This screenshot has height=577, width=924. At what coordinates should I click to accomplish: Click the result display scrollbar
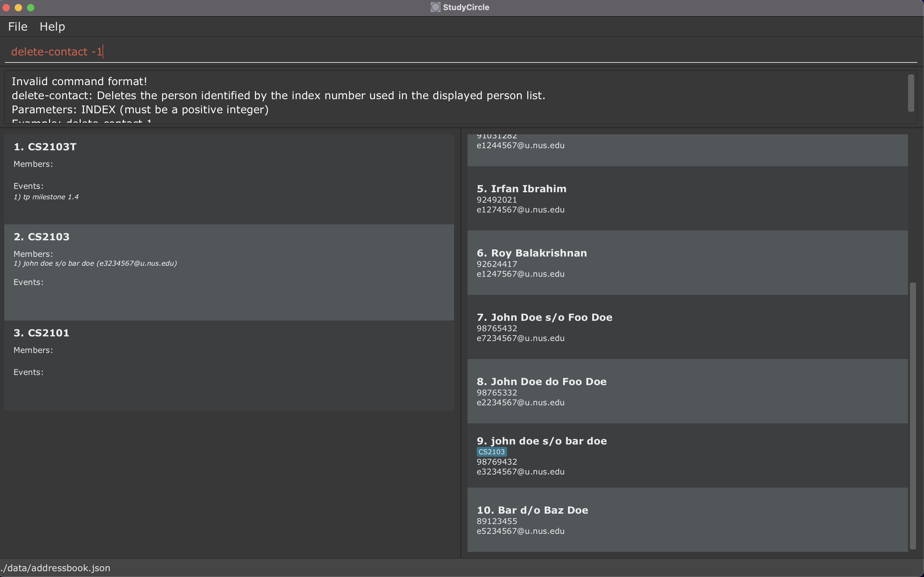[911, 93]
